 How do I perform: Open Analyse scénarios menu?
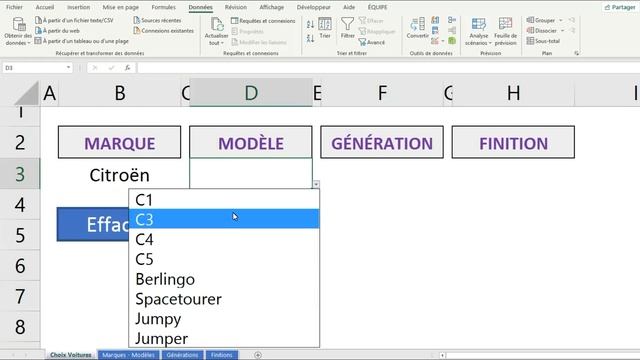[478, 31]
